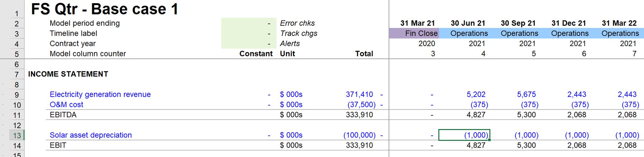The width and height of the screenshot is (644, 157).
Task: Select 30 Sep 21 revenue value 5,675
Action: 526,94
